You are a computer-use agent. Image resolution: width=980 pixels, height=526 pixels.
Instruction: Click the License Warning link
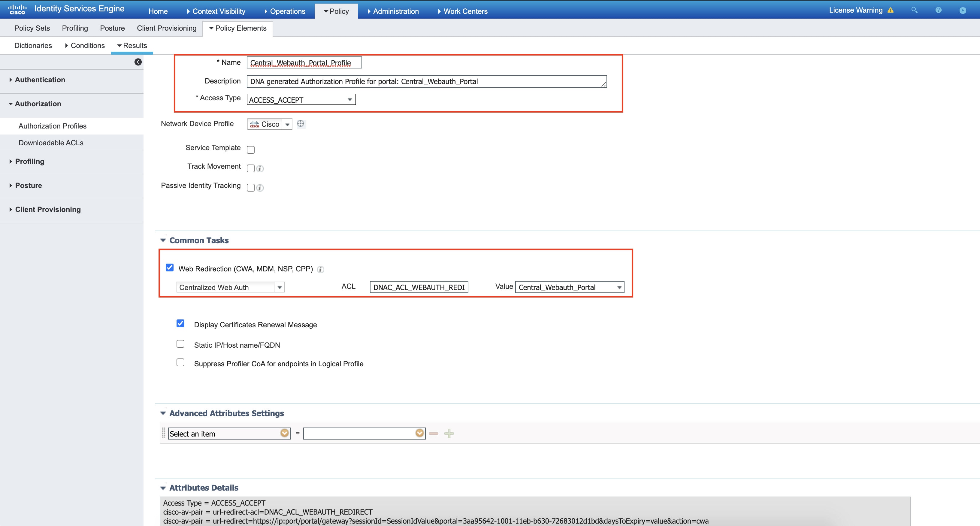(x=856, y=10)
